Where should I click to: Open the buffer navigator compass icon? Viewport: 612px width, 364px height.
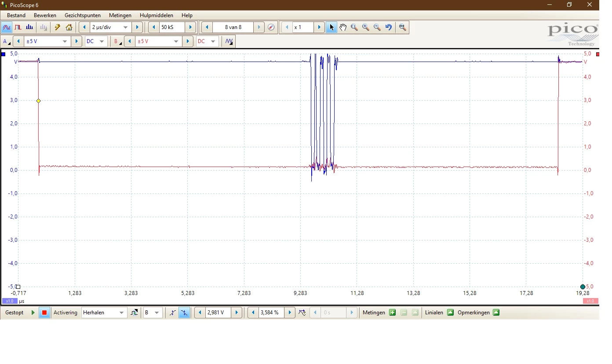point(271,27)
